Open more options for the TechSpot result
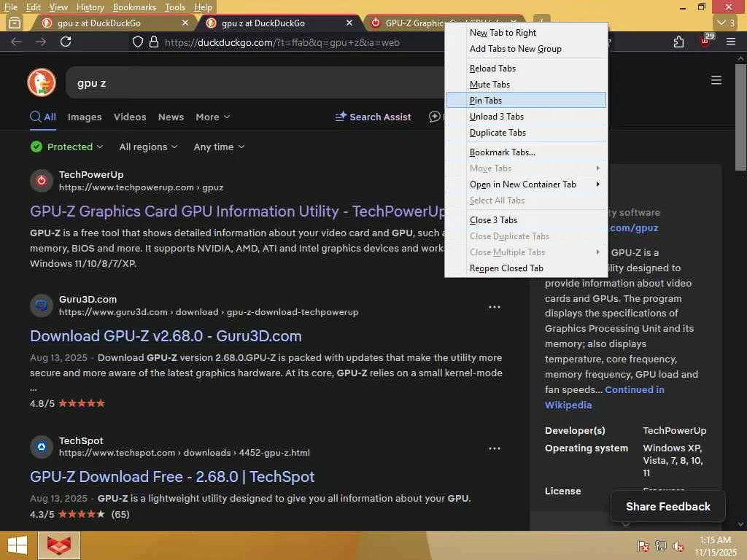This screenshot has width=747, height=560. [495, 448]
